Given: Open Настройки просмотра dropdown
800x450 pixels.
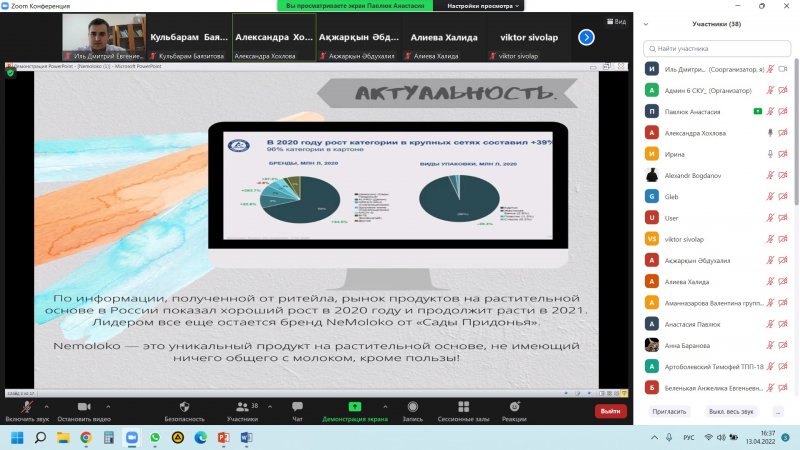Looking at the screenshot, I should pos(483,6).
